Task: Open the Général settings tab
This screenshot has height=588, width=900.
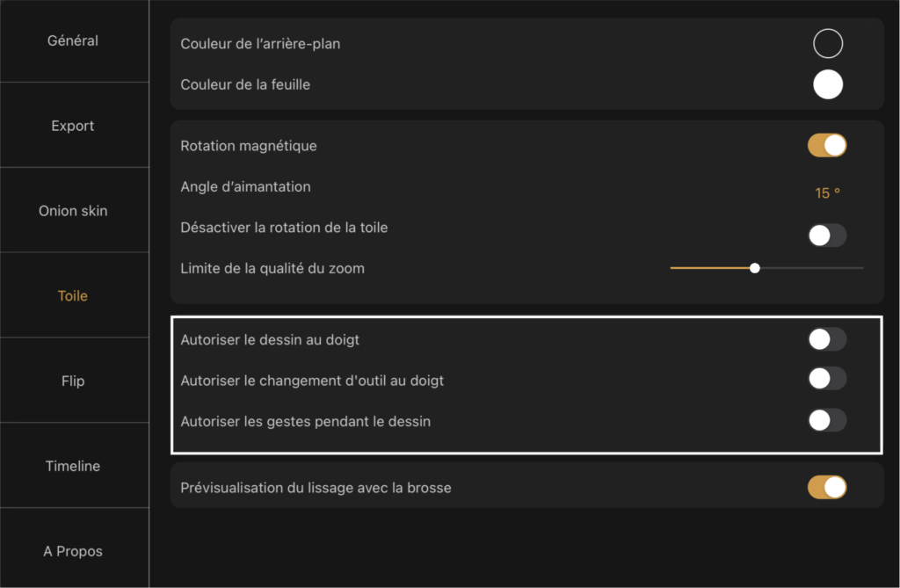Action: 73,40
